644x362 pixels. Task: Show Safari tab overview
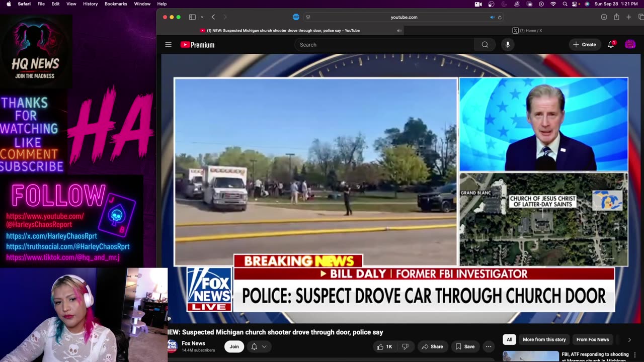pos(640,17)
